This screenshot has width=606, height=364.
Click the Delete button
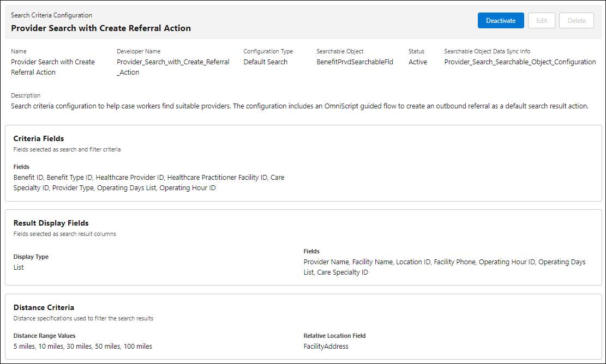[577, 21]
